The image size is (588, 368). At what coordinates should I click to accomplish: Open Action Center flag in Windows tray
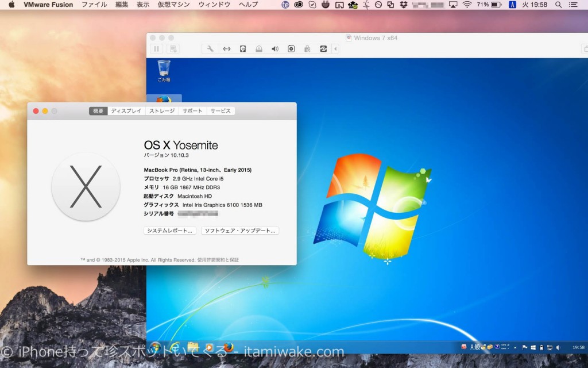coord(525,348)
